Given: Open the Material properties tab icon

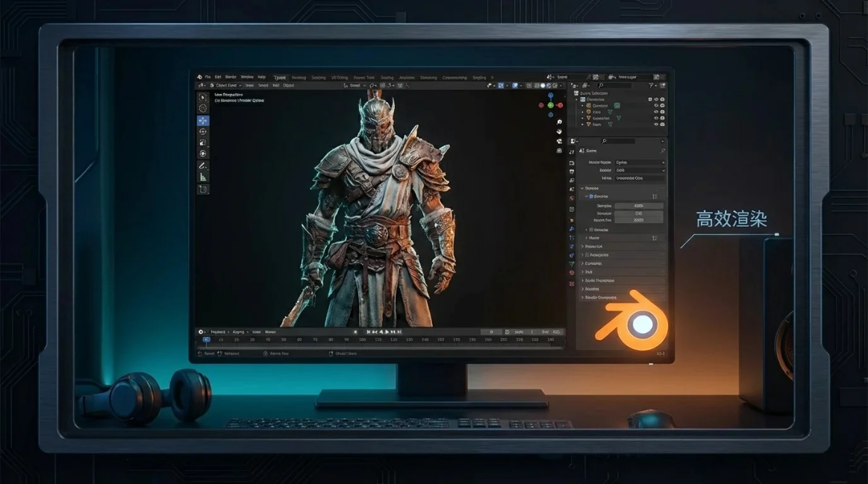Looking at the screenshot, I should 572,272.
